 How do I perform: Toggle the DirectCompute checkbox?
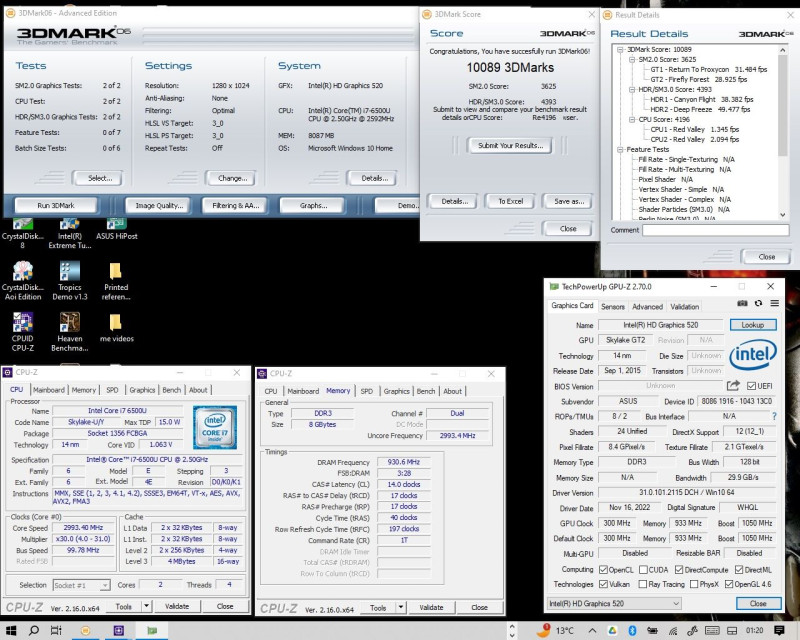point(679,570)
